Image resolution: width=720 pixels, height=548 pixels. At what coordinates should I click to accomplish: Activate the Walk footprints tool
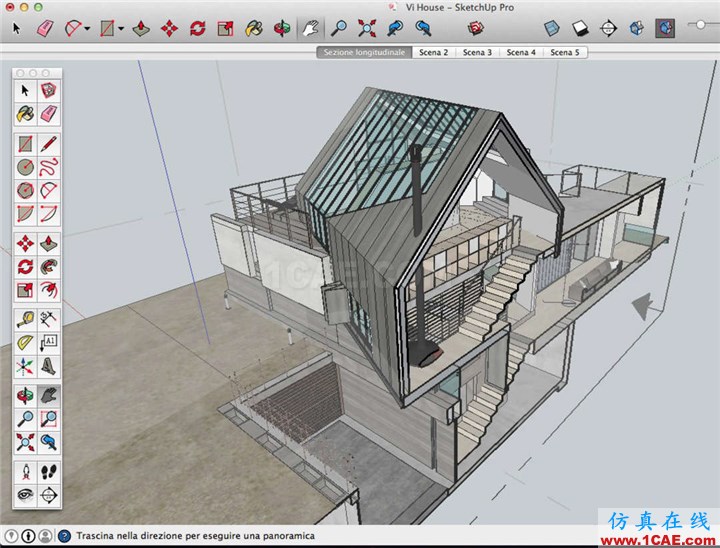click(x=49, y=472)
